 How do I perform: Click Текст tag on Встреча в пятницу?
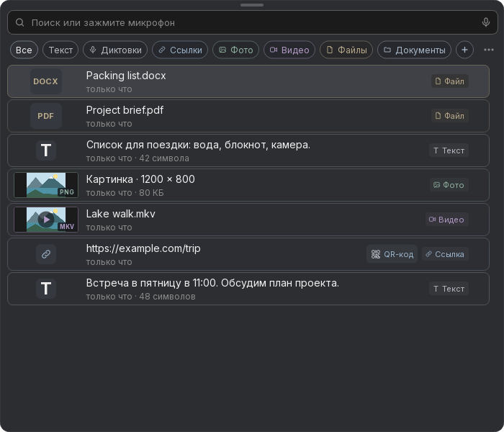(x=449, y=289)
